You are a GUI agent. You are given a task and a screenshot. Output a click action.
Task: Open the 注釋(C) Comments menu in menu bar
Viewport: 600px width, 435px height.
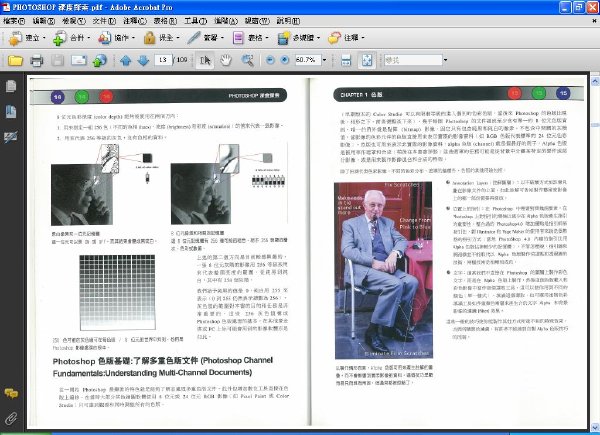click(135, 21)
